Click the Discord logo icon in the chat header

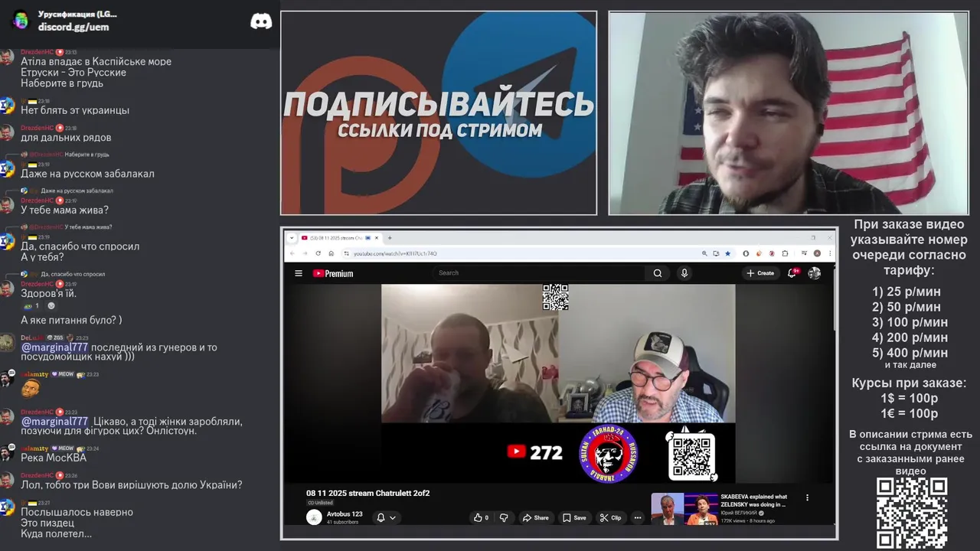pos(261,21)
